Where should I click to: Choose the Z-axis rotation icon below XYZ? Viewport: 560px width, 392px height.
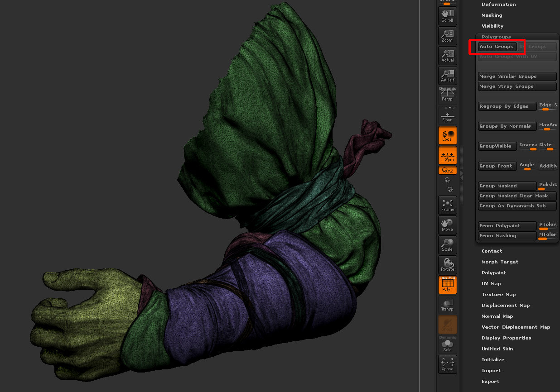449,189
